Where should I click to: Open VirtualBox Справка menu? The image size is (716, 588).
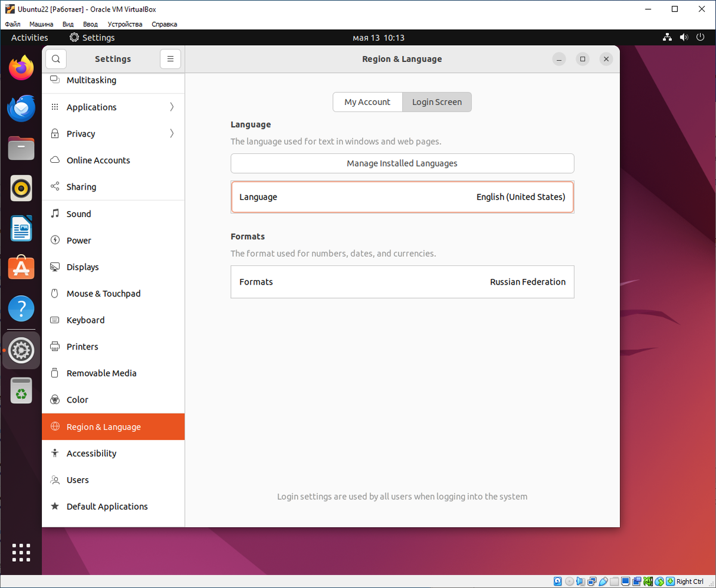(x=165, y=24)
